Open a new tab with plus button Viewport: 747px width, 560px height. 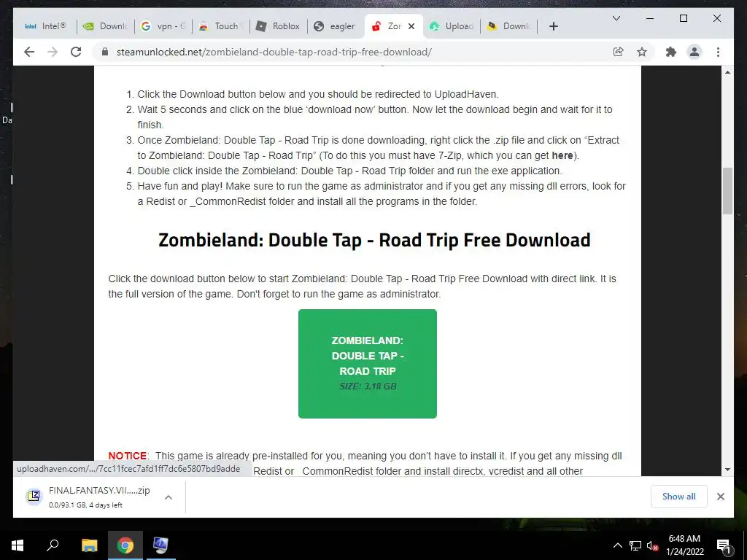(553, 26)
